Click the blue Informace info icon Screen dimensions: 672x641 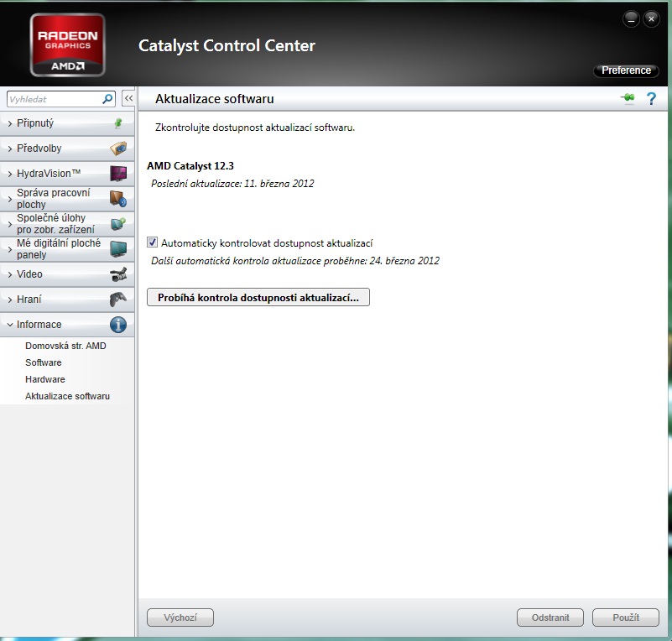tap(118, 325)
